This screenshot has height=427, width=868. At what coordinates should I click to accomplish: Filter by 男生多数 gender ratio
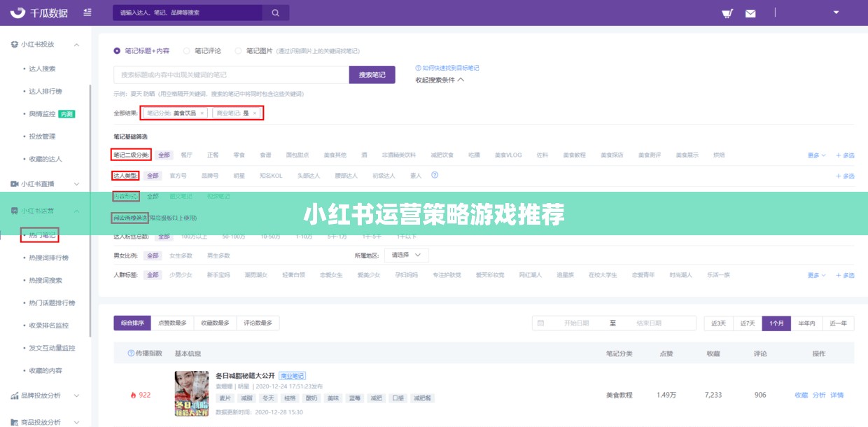click(218, 255)
